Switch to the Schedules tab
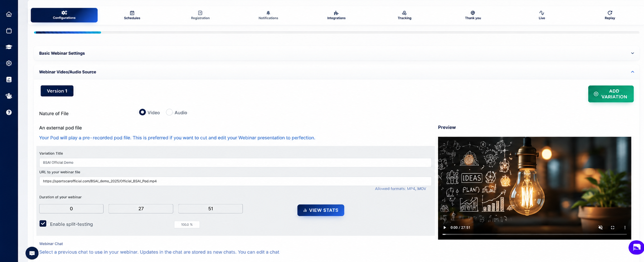The width and height of the screenshot is (644, 262). pyautogui.click(x=132, y=15)
